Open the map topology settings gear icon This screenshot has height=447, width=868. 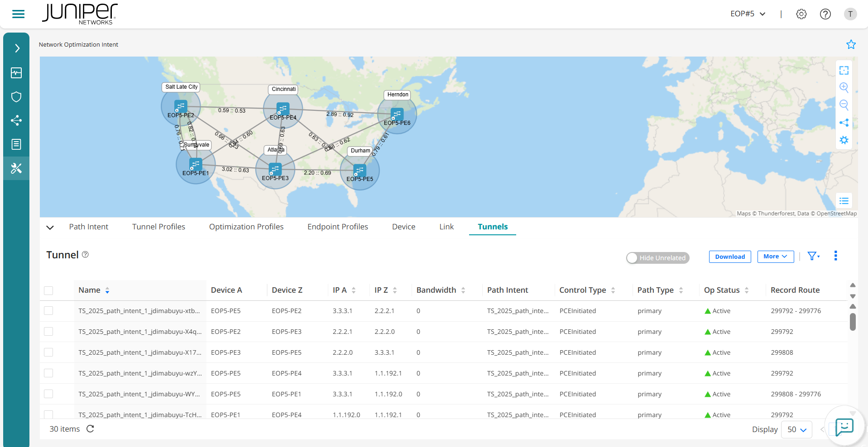coord(844,140)
